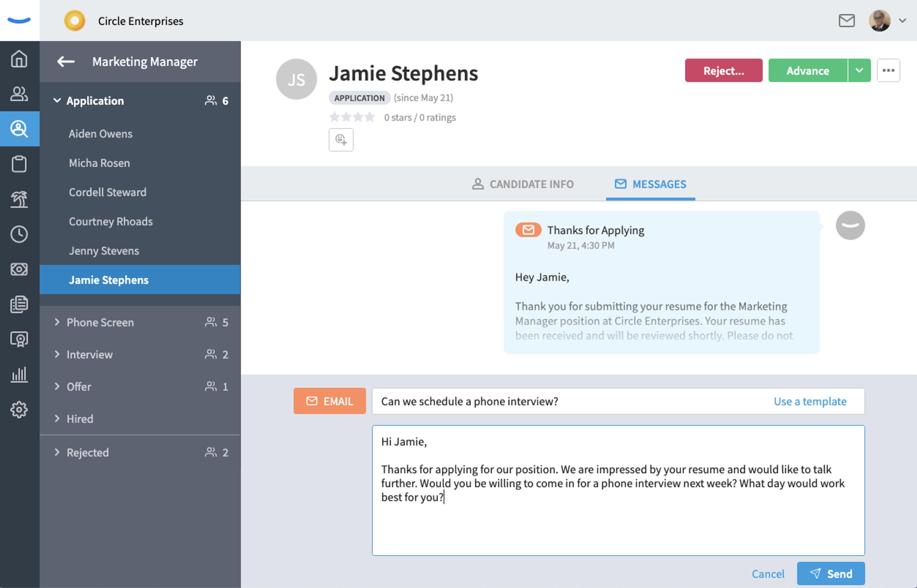
Task: Click the user profile avatar photo
Action: point(880,21)
